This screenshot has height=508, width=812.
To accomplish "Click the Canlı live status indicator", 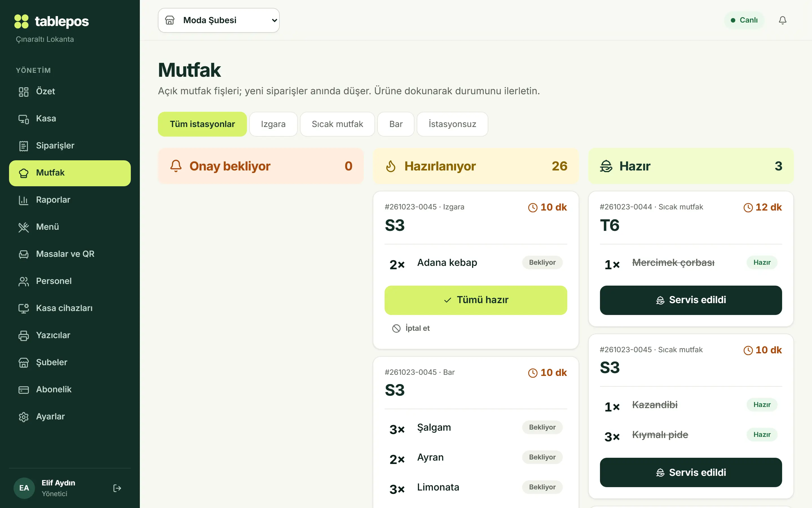I will pyautogui.click(x=744, y=20).
